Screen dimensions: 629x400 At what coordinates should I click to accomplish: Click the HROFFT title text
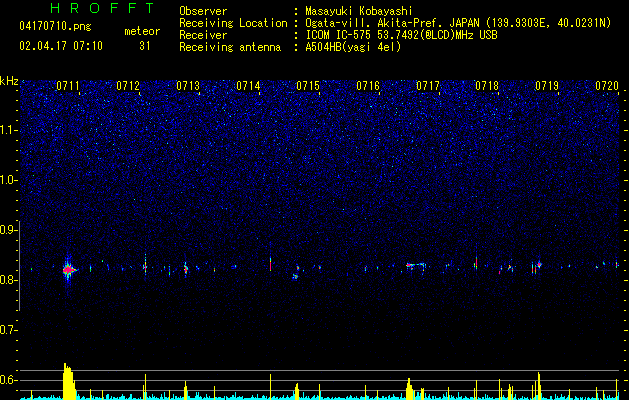(x=102, y=8)
